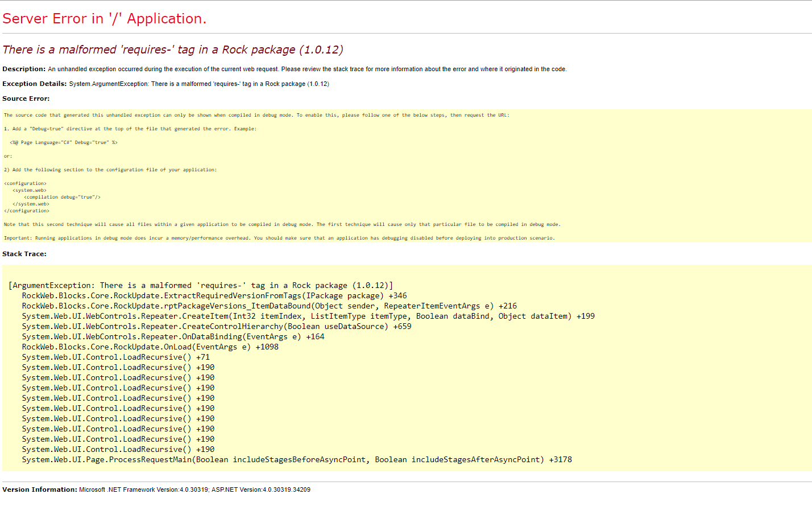The height and width of the screenshot is (506, 812).
Task: Click the bold 'Description:' label
Action: pos(24,69)
